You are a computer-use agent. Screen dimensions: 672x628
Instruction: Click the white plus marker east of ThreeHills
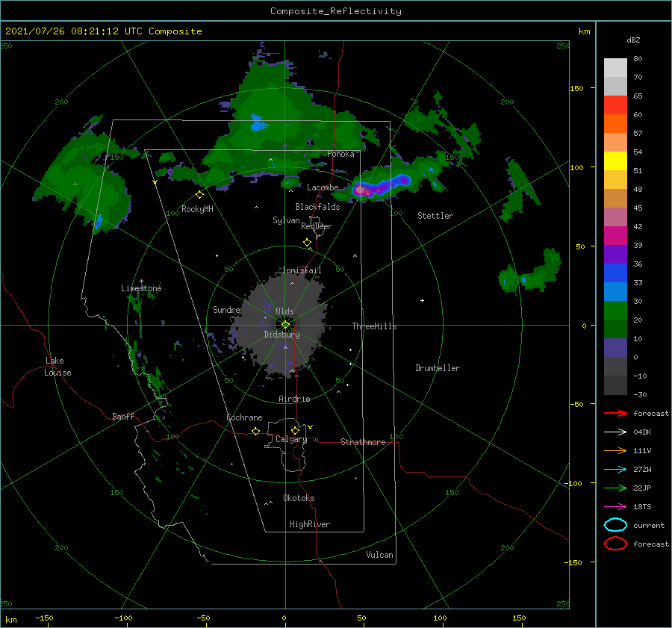point(422,300)
